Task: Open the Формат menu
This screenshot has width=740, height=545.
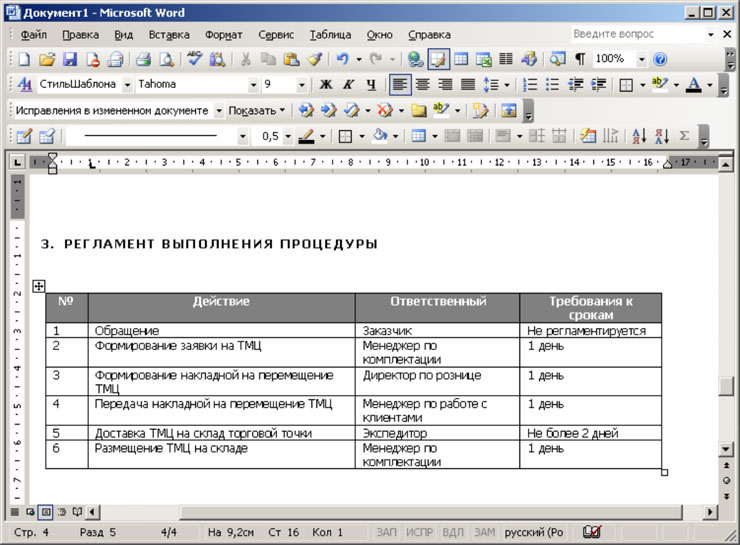Action: (x=223, y=34)
